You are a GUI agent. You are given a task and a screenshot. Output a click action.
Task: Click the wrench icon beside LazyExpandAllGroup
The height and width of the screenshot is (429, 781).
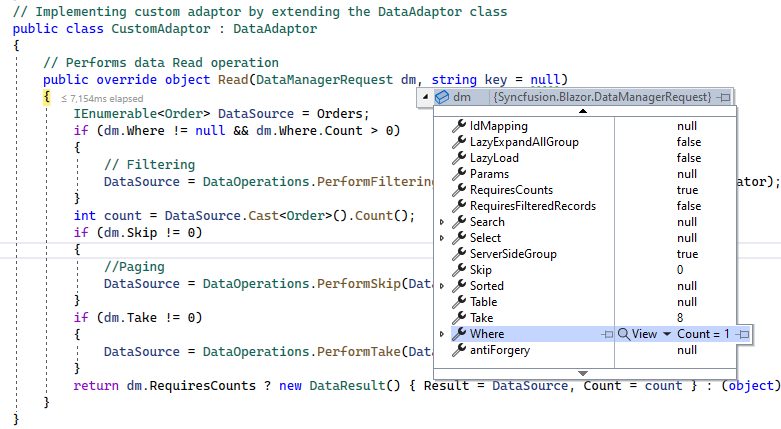click(459, 142)
